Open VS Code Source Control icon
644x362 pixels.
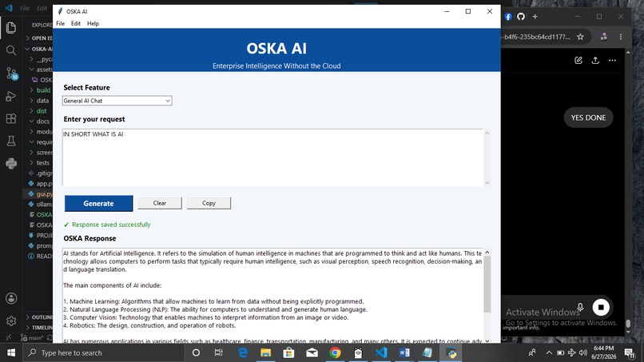tap(11, 74)
